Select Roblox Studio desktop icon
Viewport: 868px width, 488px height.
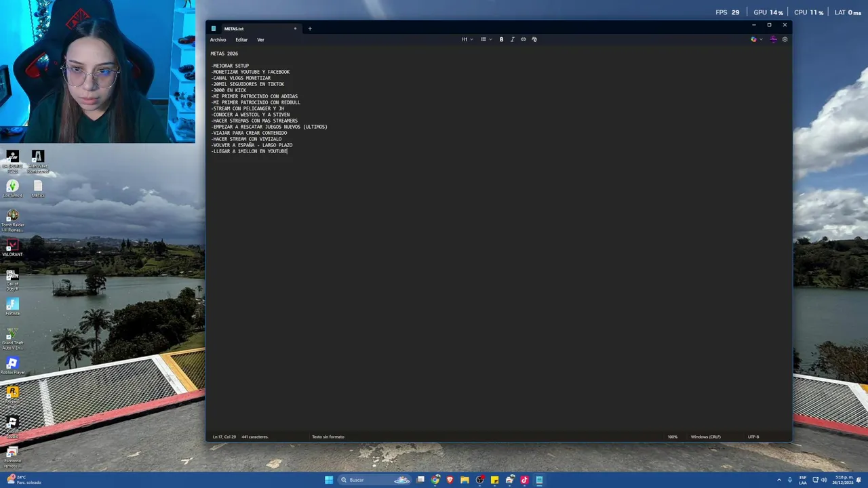12,427
